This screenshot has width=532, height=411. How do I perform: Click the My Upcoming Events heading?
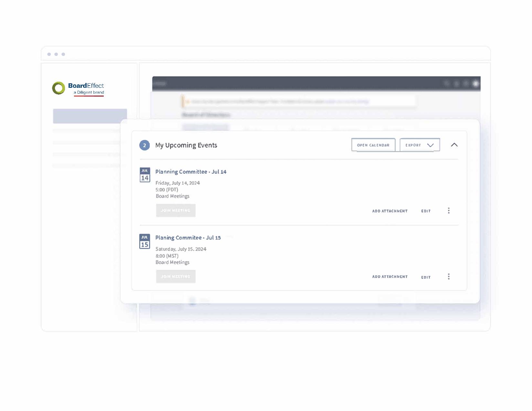point(186,145)
